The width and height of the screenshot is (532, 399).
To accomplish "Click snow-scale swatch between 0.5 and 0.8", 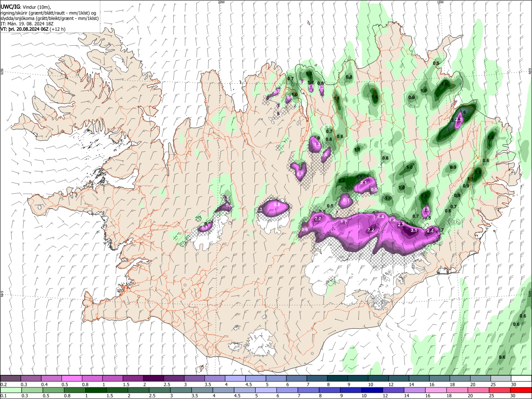I will click(71, 379).
